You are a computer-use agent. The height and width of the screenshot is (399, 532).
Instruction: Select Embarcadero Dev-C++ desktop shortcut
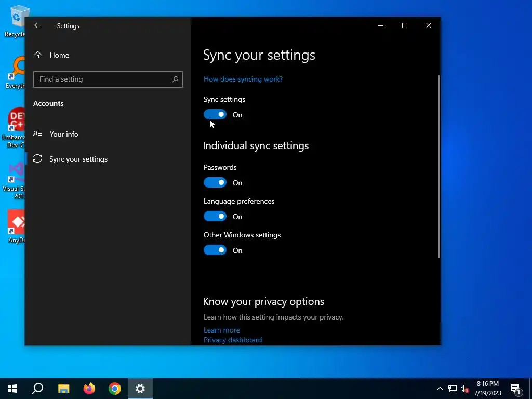click(14, 128)
